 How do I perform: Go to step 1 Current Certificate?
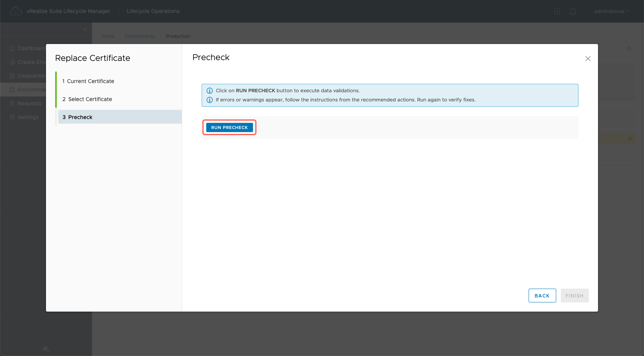(90, 81)
